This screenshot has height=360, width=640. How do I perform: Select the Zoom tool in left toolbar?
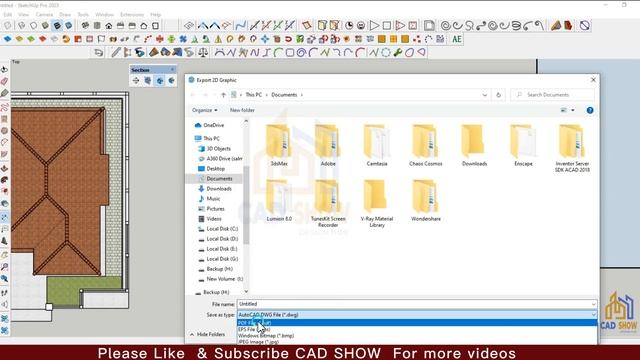(x=4, y=267)
